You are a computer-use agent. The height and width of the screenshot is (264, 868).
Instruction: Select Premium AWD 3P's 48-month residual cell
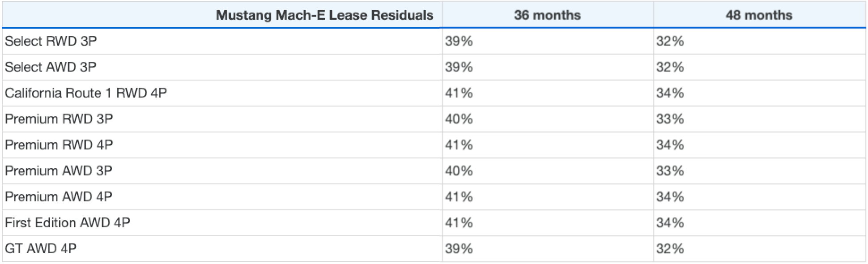pos(670,171)
